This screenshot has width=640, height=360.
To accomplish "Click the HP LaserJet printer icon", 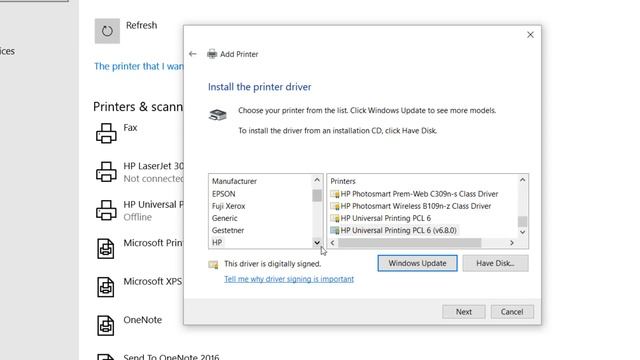I will pos(106,171).
